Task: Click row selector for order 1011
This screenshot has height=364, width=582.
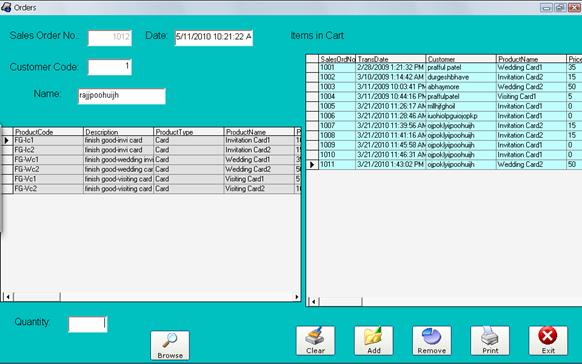Action: pos(313,164)
